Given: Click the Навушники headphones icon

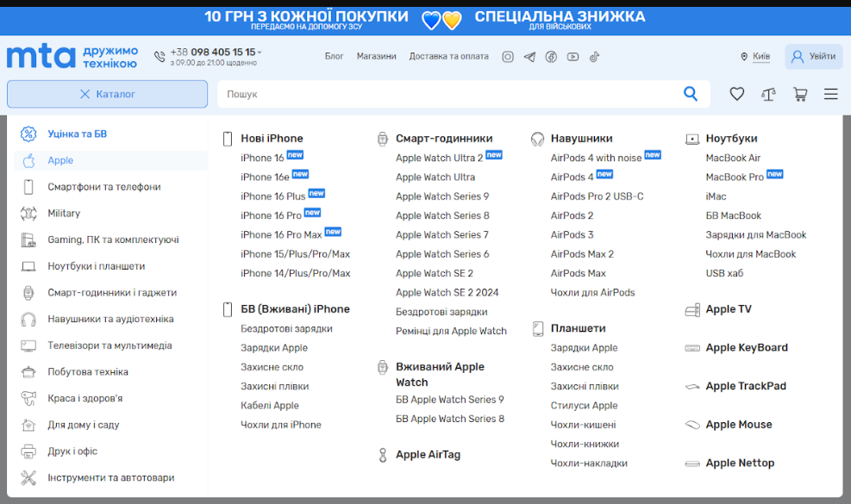Looking at the screenshot, I should coord(537,139).
